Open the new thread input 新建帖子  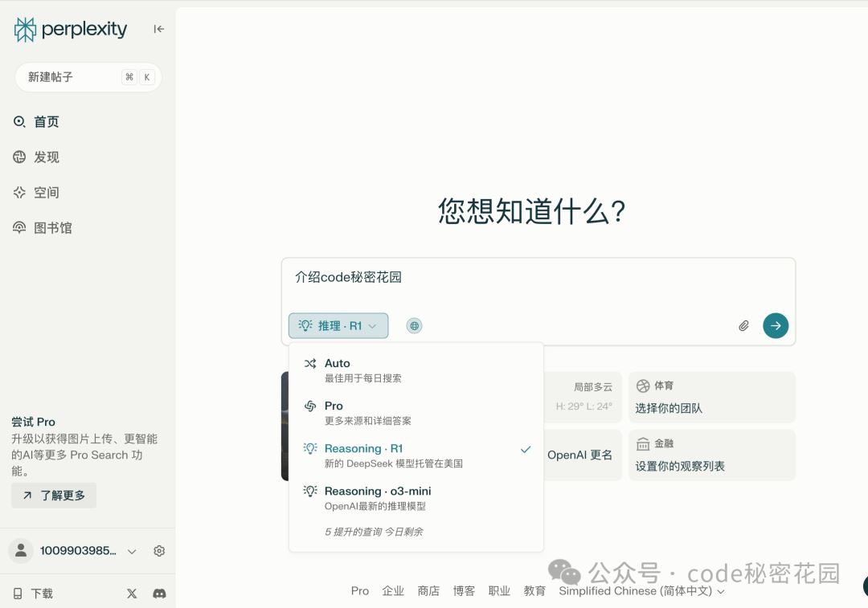[88, 77]
